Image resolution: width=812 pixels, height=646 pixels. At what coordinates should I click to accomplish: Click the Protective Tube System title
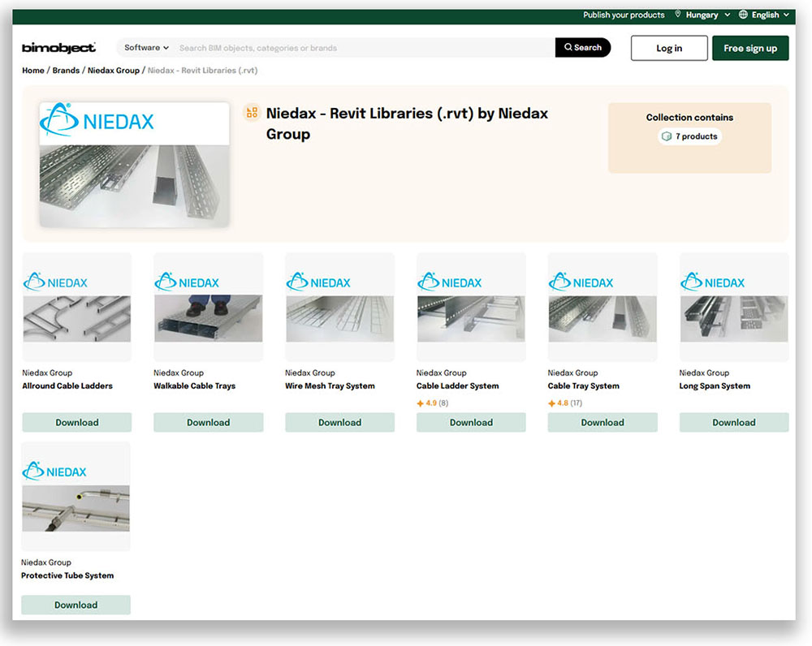[x=67, y=575]
